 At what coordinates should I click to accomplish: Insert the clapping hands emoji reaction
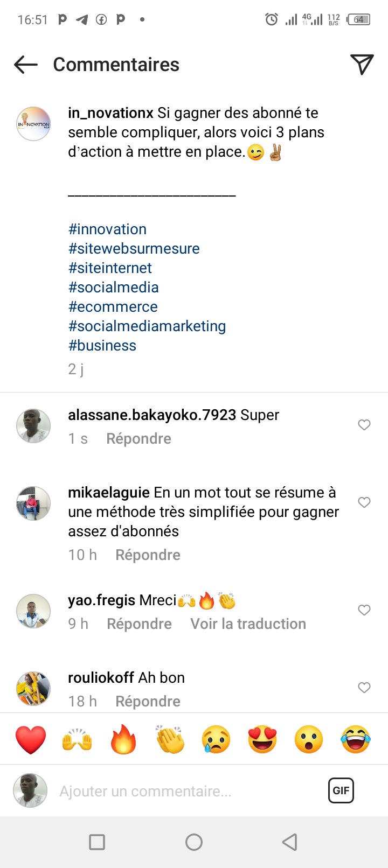click(170, 739)
